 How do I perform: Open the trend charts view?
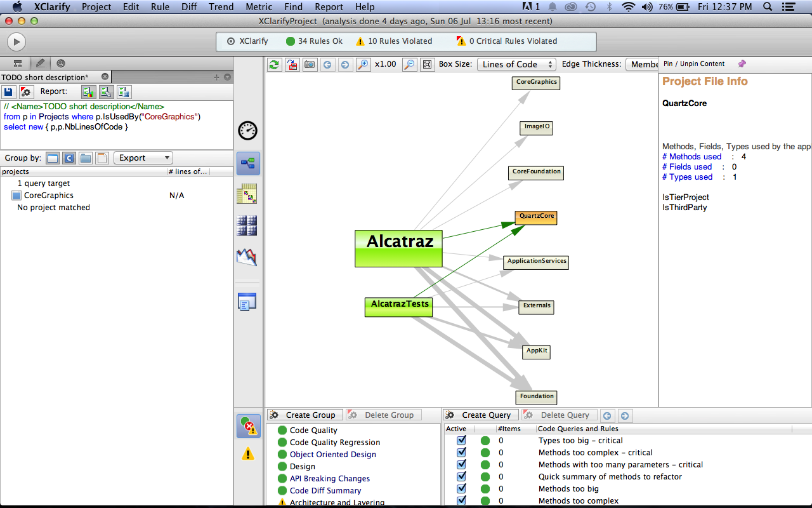click(x=247, y=257)
